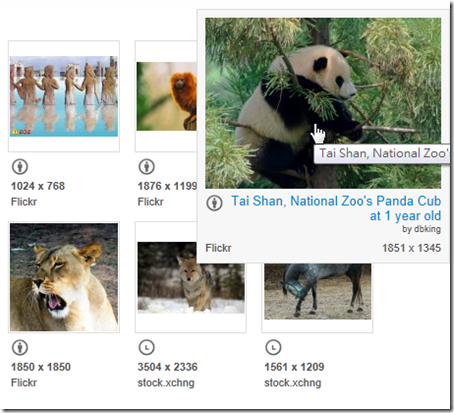Viewport: 454px width, 413px height.
Task: Click license icon above 3504 x 2336 label
Action: tap(147, 348)
